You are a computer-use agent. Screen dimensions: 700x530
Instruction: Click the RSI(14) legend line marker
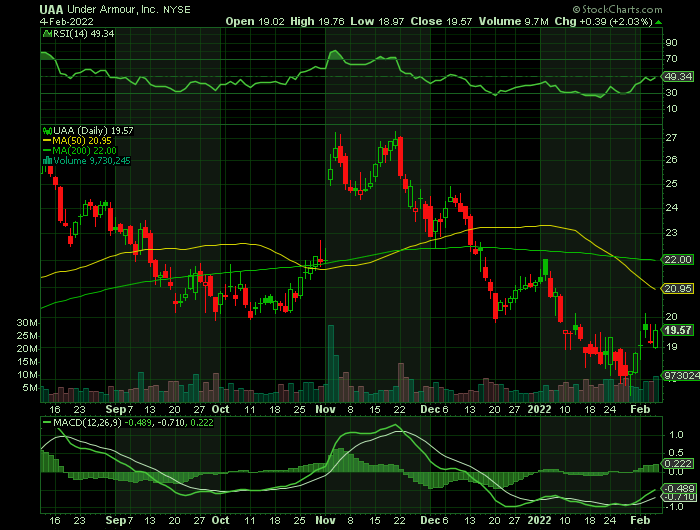[x=45, y=33]
